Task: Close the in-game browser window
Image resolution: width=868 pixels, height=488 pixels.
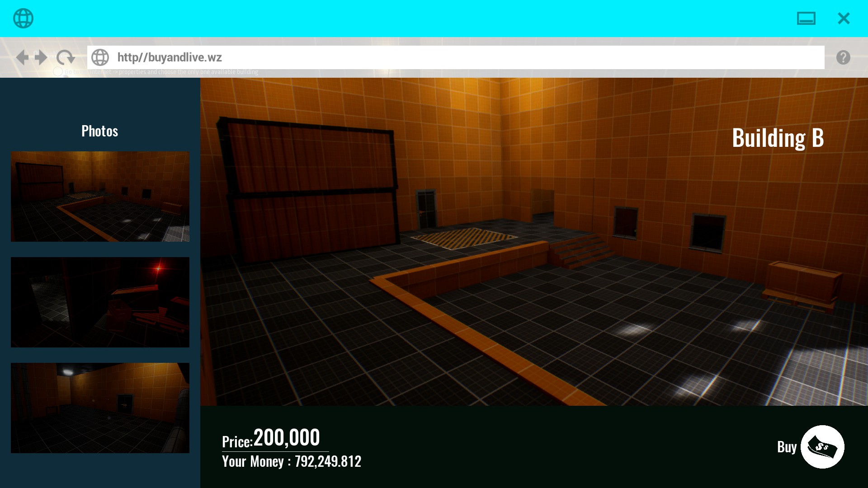Action: pos(844,19)
